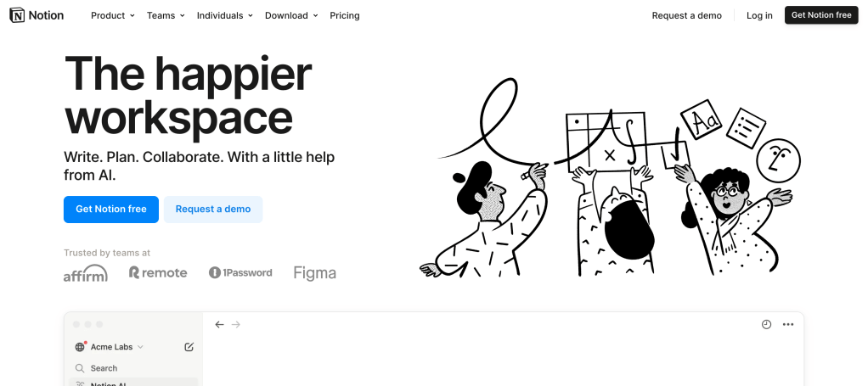Click the light blue Request a demo button

coord(213,209)
